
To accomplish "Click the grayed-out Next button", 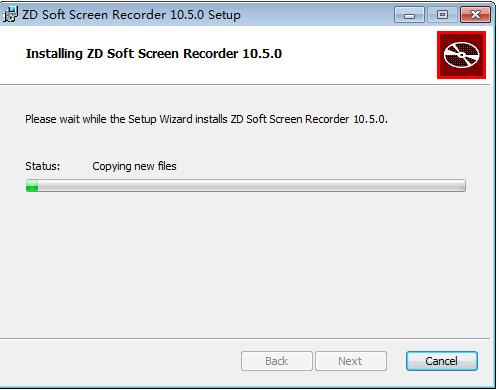I will pos(351,361).
